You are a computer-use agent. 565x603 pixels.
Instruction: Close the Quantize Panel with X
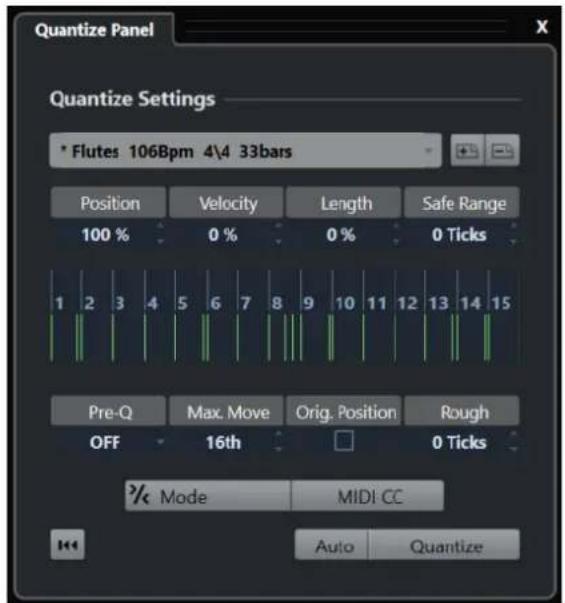[542, 27]
